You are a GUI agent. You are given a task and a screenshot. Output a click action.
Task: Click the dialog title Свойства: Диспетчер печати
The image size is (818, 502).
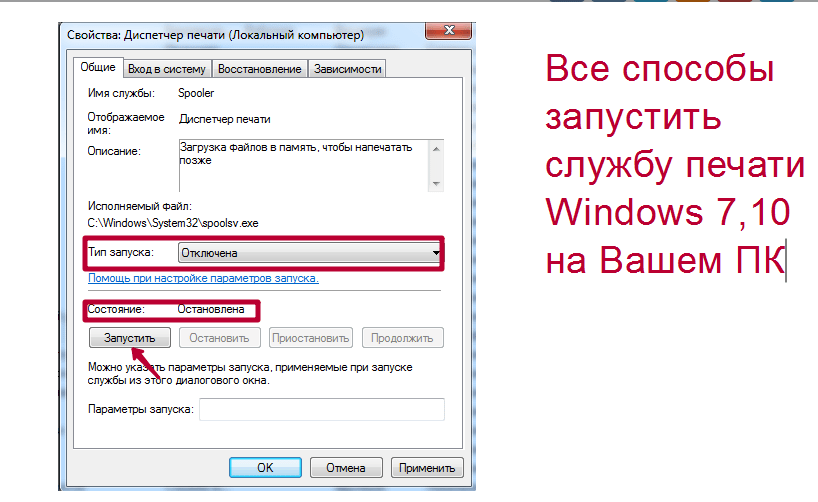(215, 35)
